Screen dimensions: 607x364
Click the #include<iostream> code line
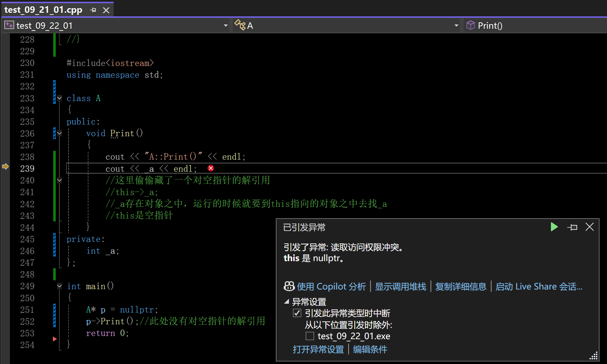pyautogui.click(x=110, y=63)
